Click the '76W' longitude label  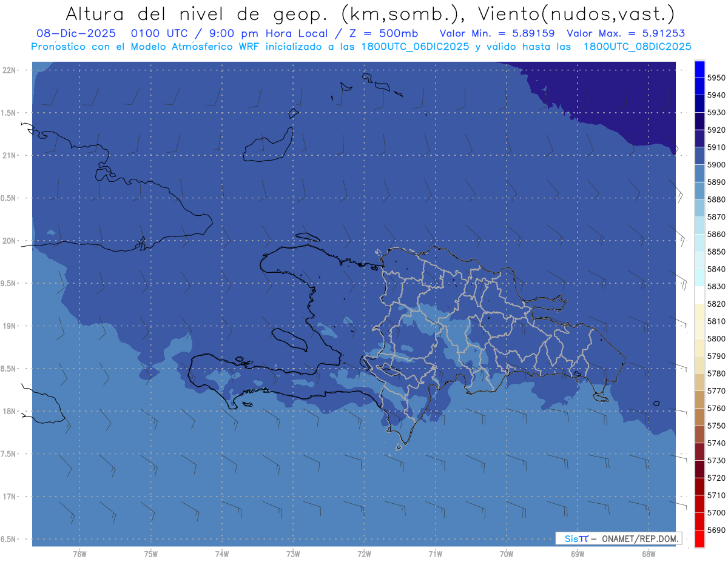click(x=79, y=554)
